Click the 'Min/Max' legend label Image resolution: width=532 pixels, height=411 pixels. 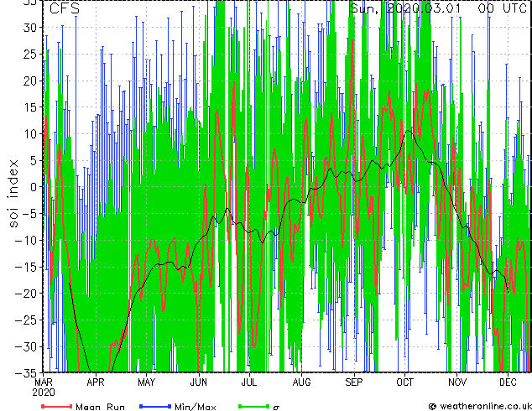tap(195, 407)
